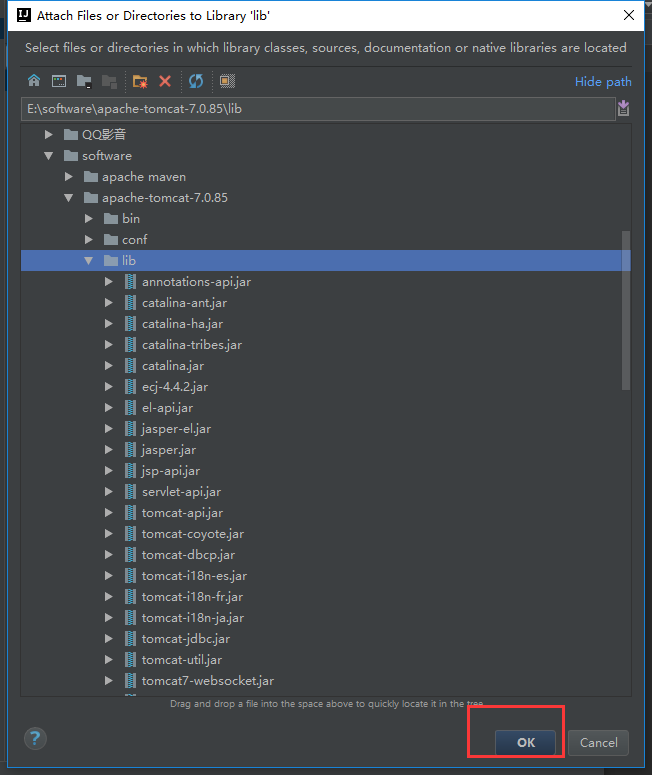Click the tree's vertical scrollbar

[x=626, y=310]
